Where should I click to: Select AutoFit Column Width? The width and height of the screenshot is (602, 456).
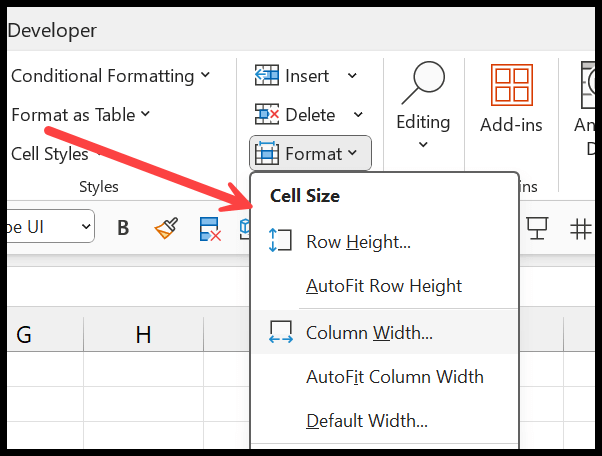point(385,377)
